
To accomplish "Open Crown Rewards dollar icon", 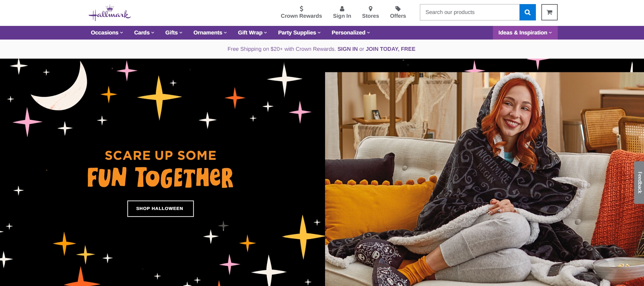I will (301, 9).
